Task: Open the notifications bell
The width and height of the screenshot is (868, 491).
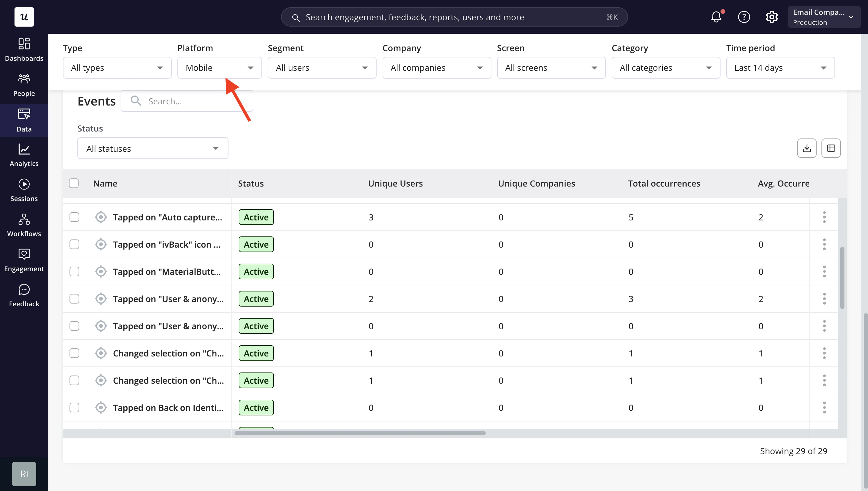Action: 716,17
